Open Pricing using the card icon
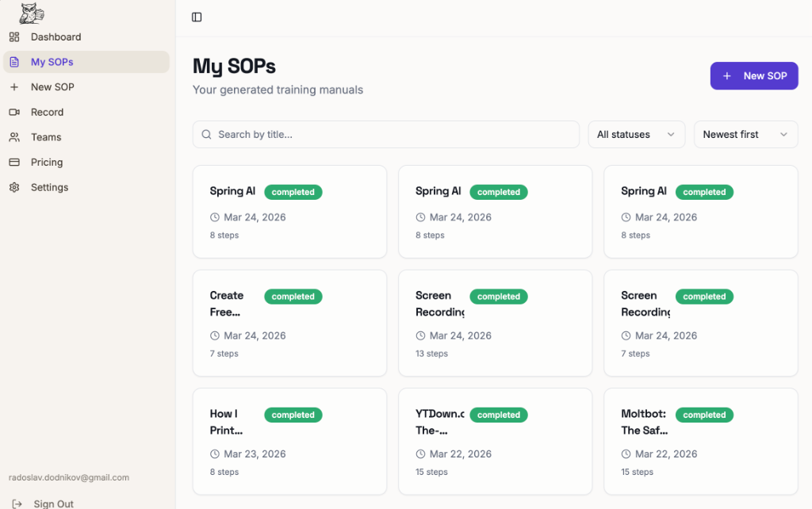This screenshot has width=812, height=509. pyautogui.click(x=14, y=162)
